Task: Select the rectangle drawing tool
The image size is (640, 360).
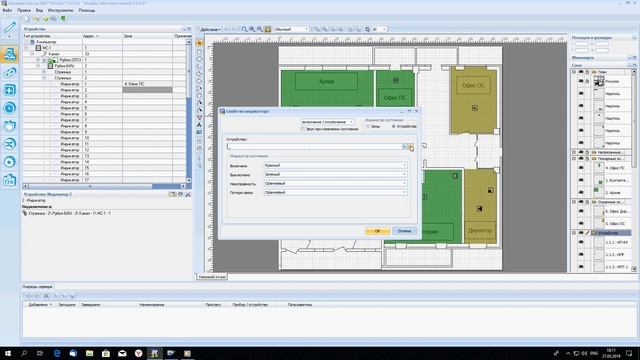Action: [x=199, y=52]
